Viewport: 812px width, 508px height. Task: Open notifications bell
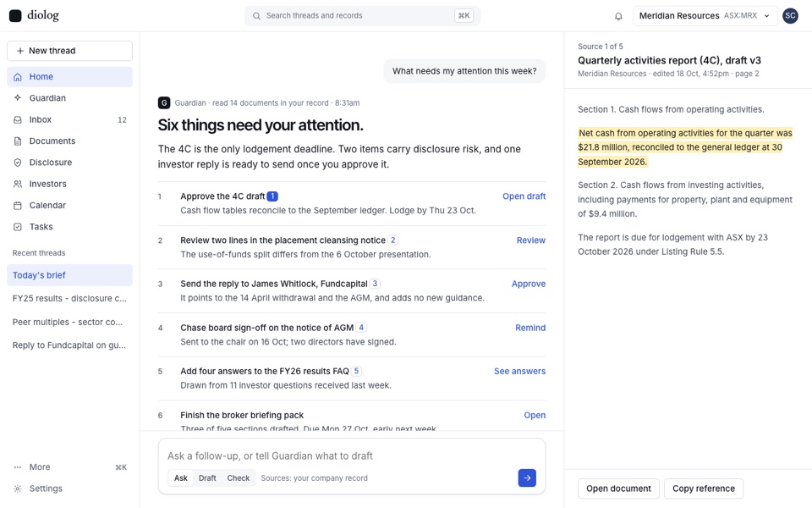(x=618, y=16)
